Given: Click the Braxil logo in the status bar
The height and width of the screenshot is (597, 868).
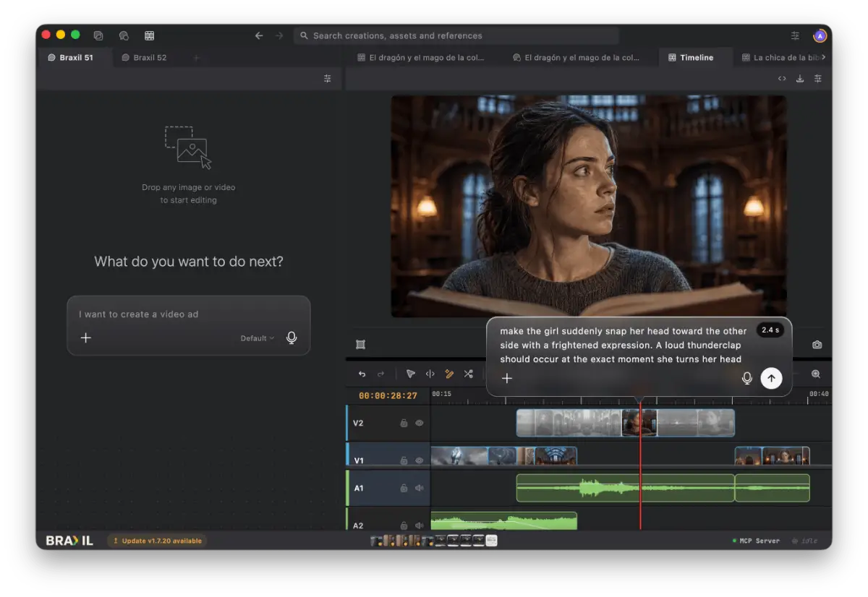Looking at the screenshot, I should click(x=69, y=541).
